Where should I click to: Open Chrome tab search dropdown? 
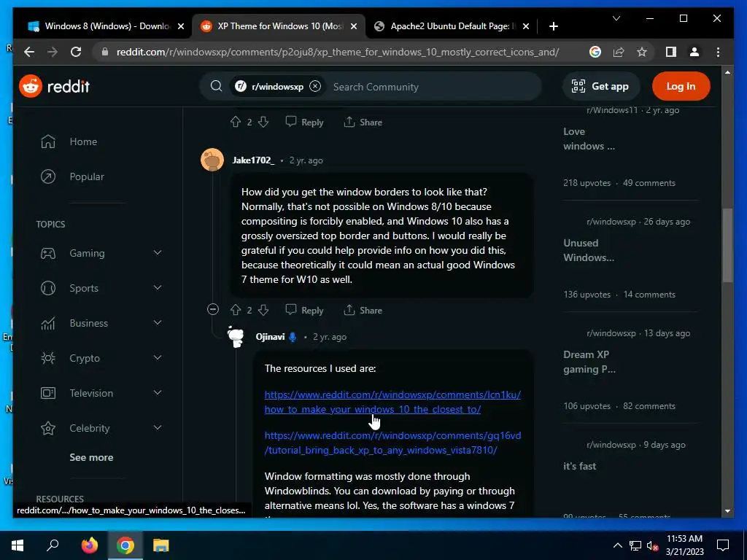pyautogui.click(x=616, y=18)
